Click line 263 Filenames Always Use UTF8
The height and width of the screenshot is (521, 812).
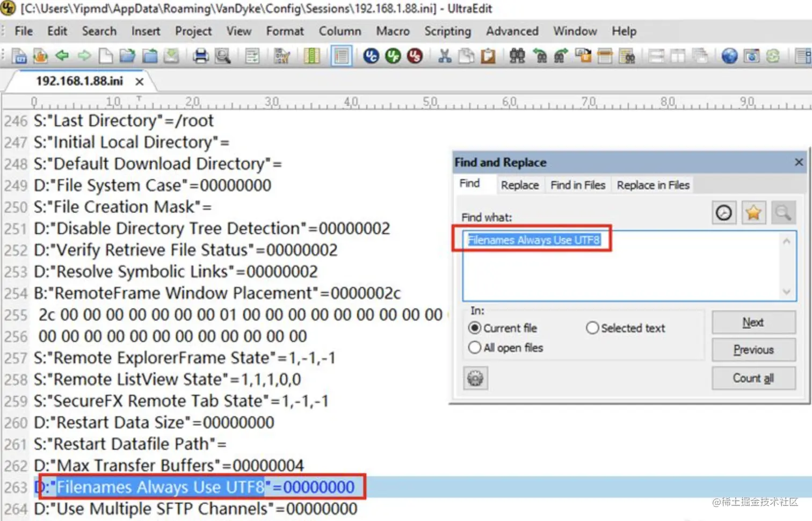click(x=194, y=487)
